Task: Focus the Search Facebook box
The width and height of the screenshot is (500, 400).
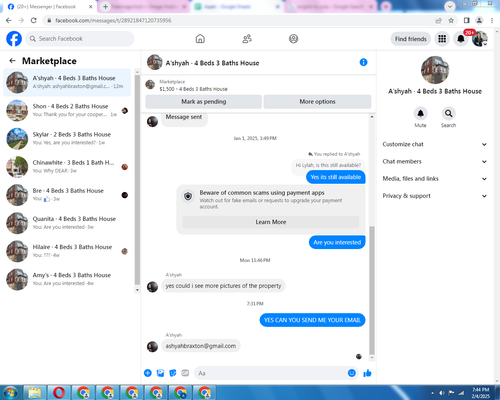Action: 80,39
